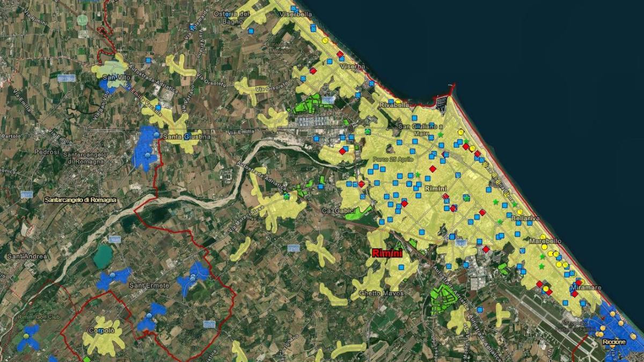Screen dimensions: 644x362
Task: Click road shield west of San Vito
Action: [67, 78]
